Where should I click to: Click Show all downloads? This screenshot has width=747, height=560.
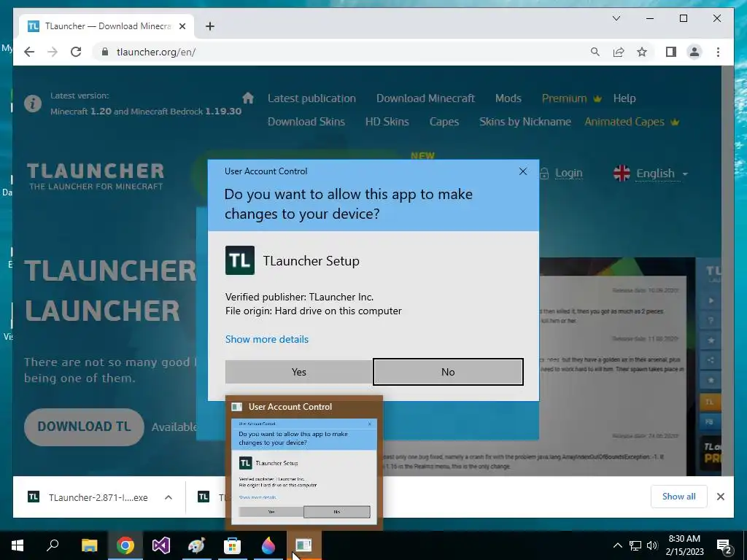point(678,497)
